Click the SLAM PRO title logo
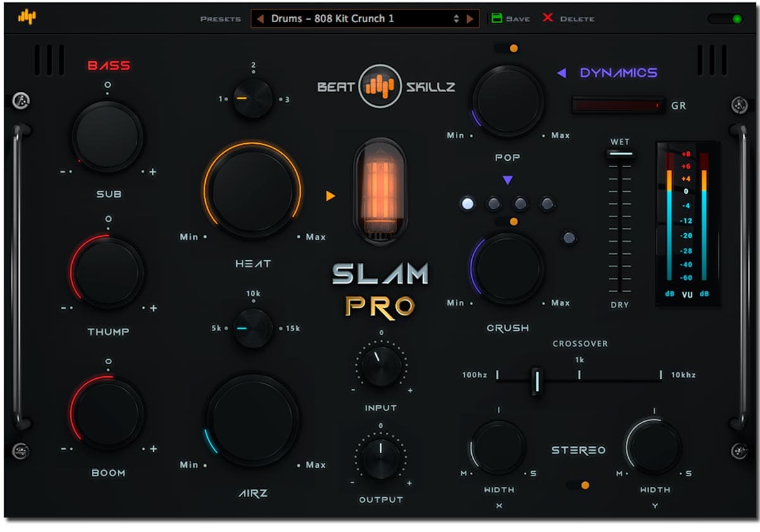 tap(380, 290)
